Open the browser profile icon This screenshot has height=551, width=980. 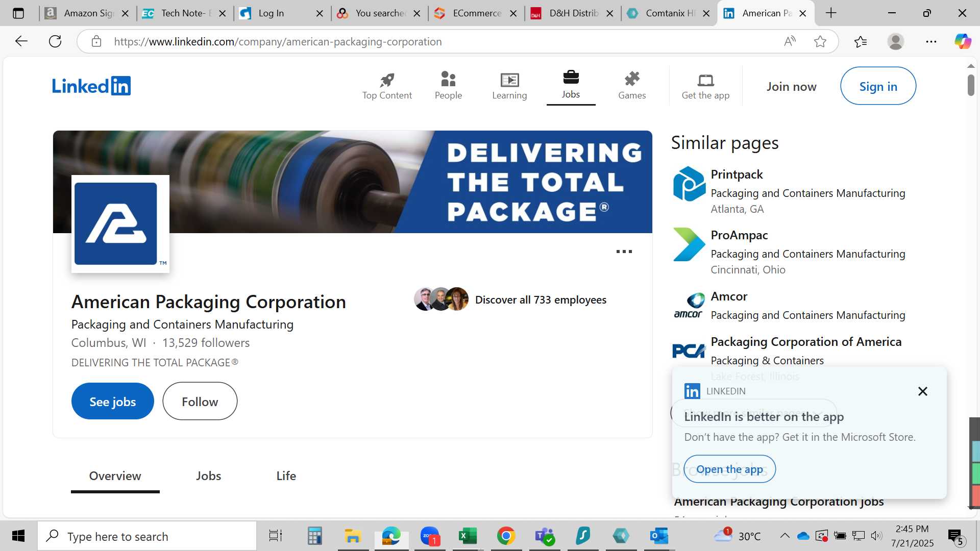[896, 41]
